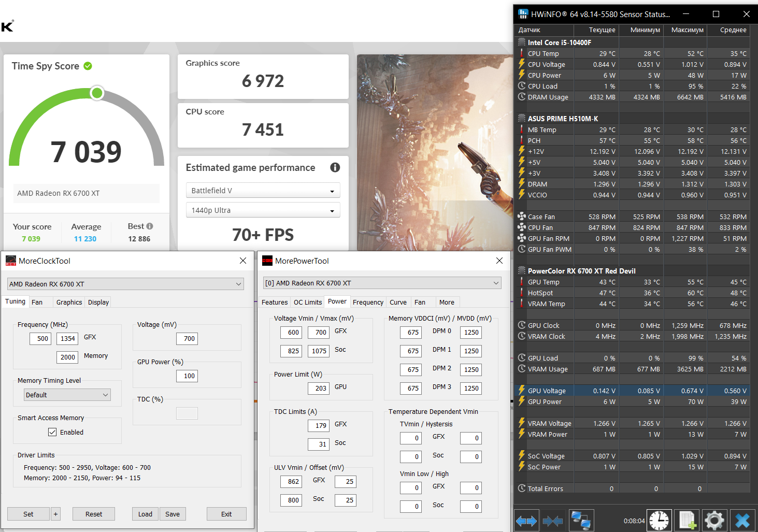
Task: Reset sensor min/max values with clock icon
Action: click(x=659, y=521)
